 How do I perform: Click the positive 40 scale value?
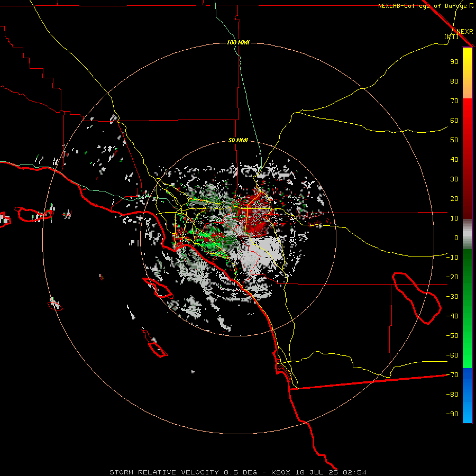point(454,159)
